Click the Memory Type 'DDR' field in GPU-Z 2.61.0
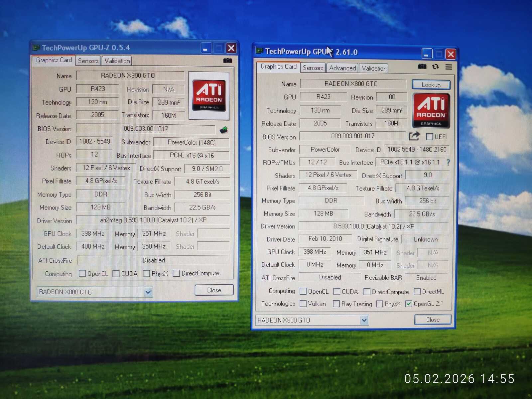Viewport: 532px width, 399px height. point(332,200)
